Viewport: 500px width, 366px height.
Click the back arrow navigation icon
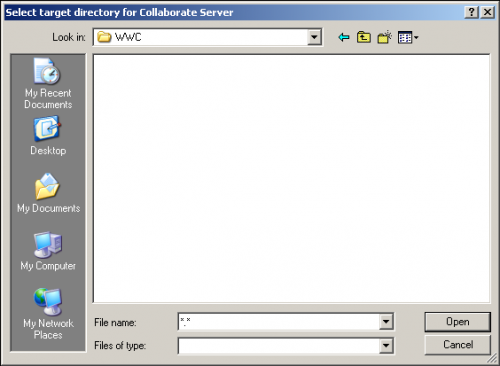click(x=344, y=37)
